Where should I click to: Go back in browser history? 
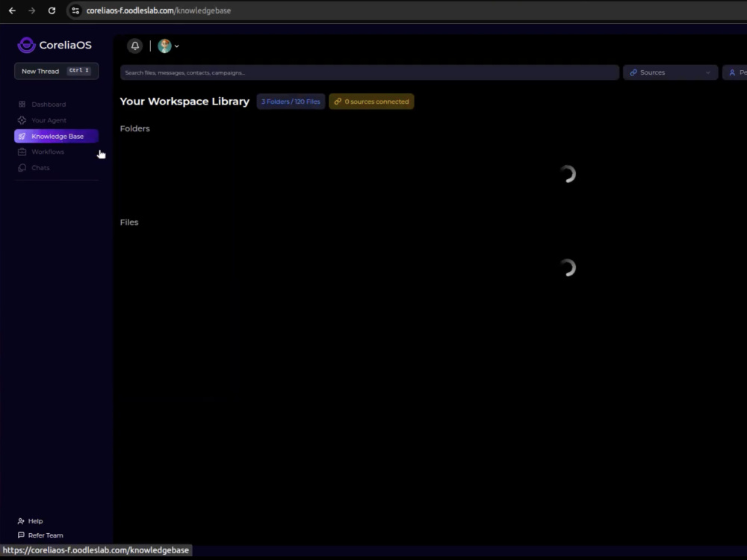pyautogui.click(x=13, y=10)
